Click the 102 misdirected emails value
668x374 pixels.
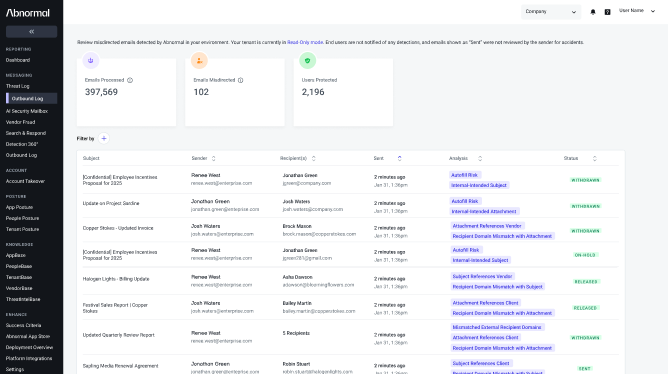(x=201, y=92)
